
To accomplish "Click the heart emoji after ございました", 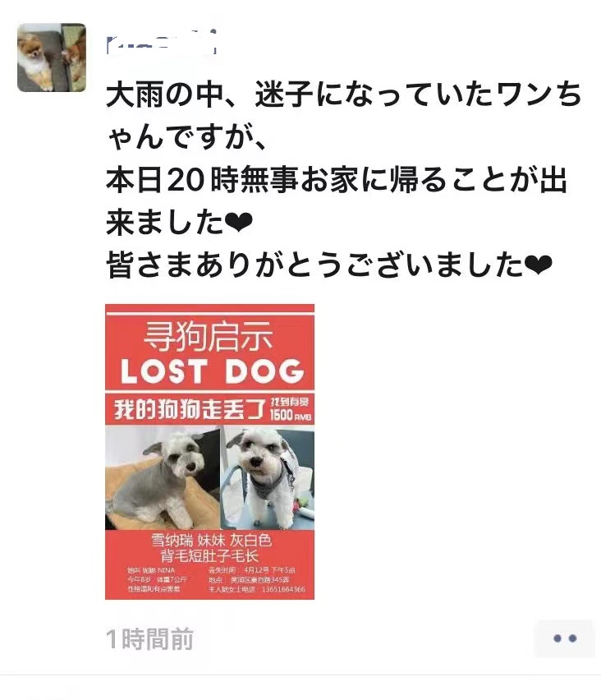I will point(539,265).
